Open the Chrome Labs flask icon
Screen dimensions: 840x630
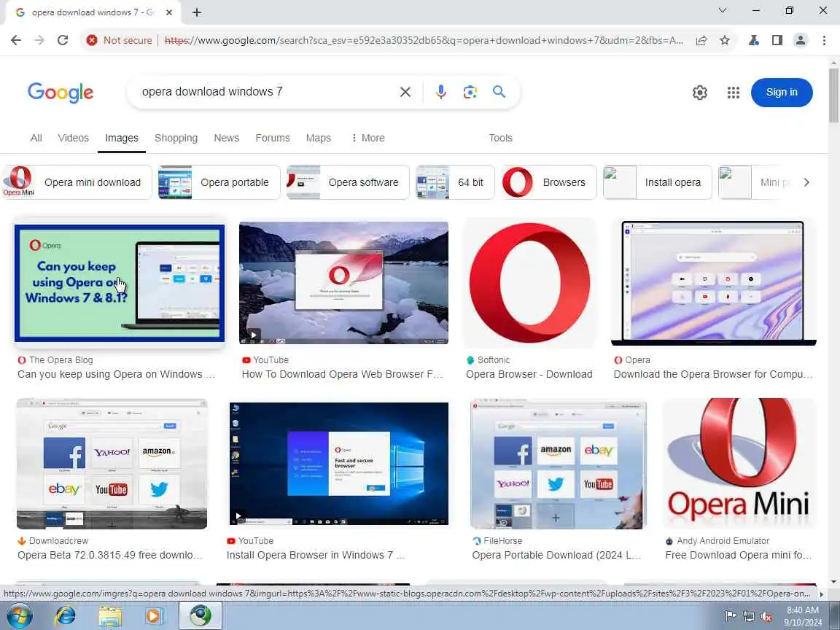(754, 40)
